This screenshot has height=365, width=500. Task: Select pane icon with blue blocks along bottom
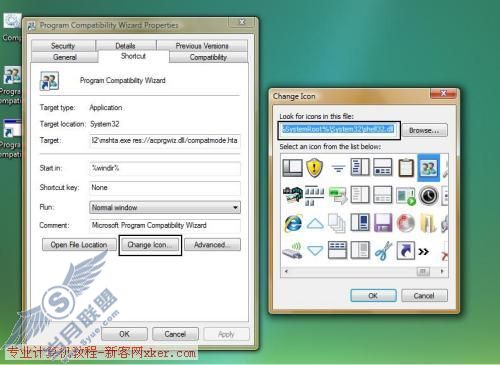click(383, 167)
